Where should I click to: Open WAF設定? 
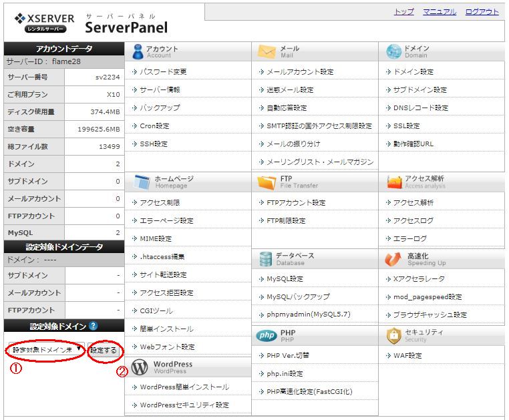coord(407,355)
